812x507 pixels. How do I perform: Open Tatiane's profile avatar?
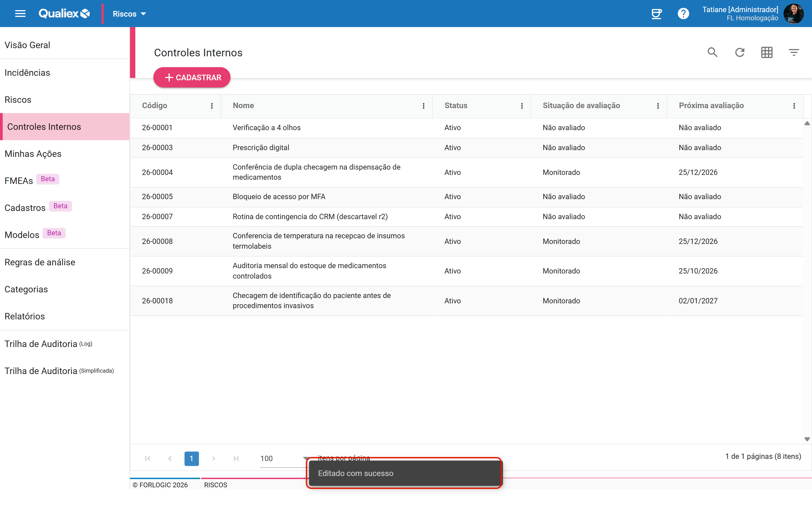793,14
